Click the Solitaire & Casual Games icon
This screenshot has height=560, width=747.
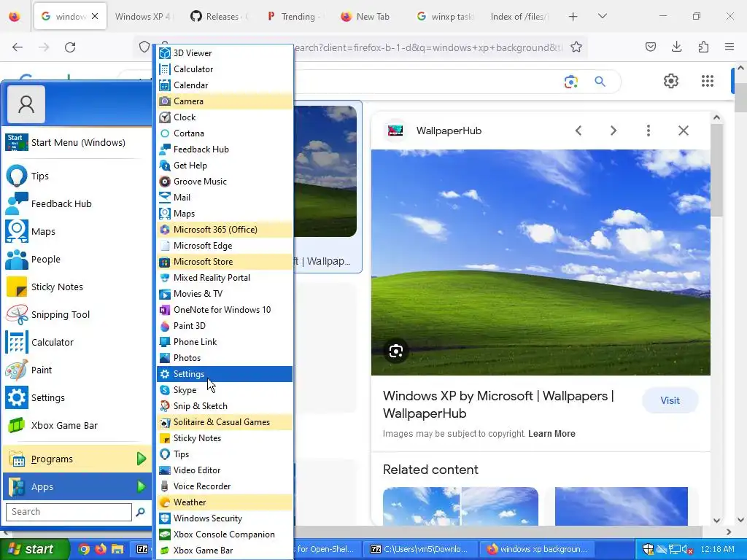pos(165,422)
